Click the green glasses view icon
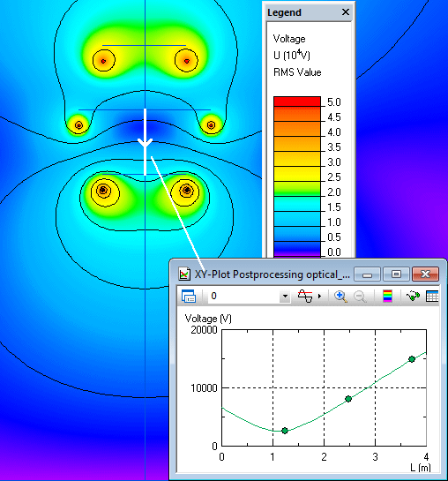 tap(413, 296)
